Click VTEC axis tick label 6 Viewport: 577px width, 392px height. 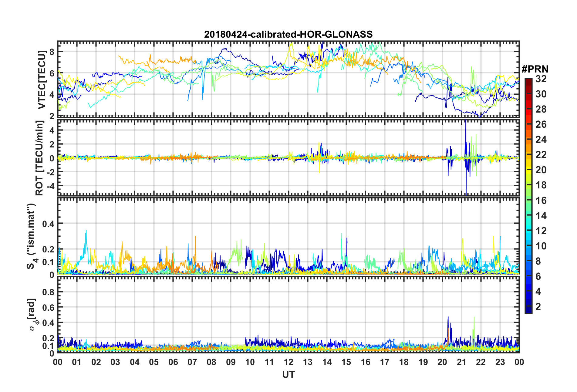point(52,73)
